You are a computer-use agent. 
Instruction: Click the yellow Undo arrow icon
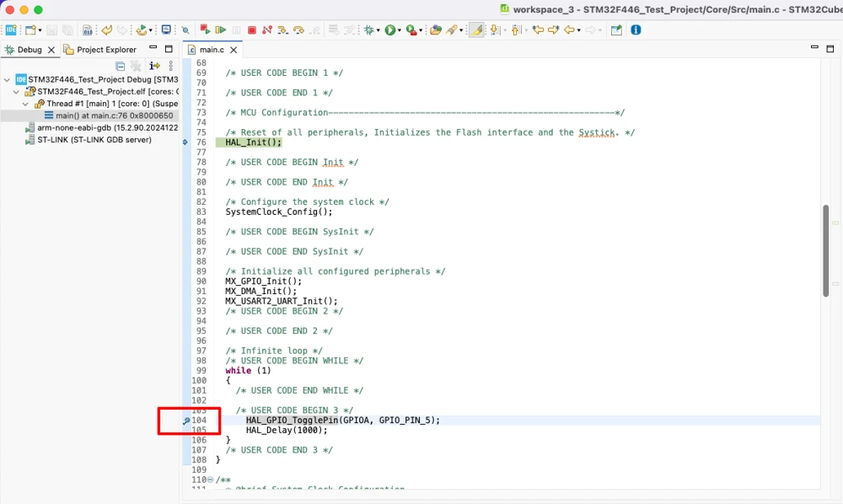click(x=106, y=30)
